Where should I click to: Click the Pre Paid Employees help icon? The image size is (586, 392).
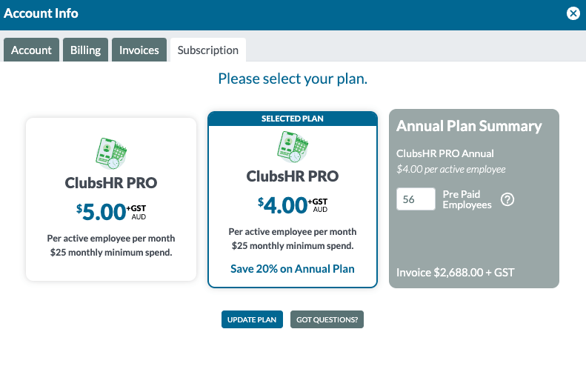pos(507,199)
